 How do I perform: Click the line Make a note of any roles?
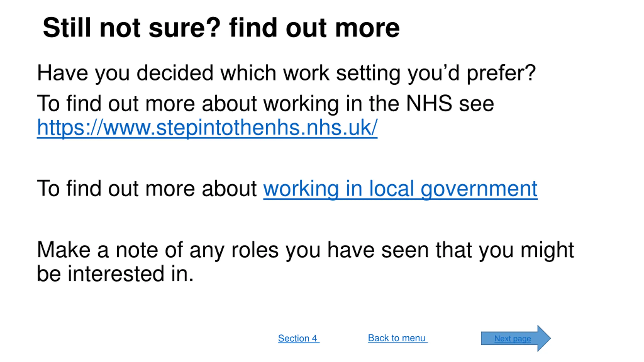tap(305, 250)
